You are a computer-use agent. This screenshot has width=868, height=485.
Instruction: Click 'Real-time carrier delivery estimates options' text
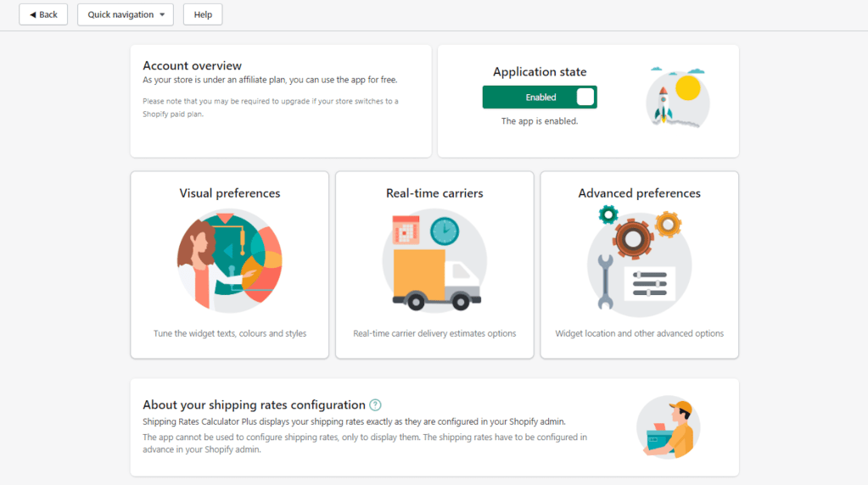pos(434,333)
